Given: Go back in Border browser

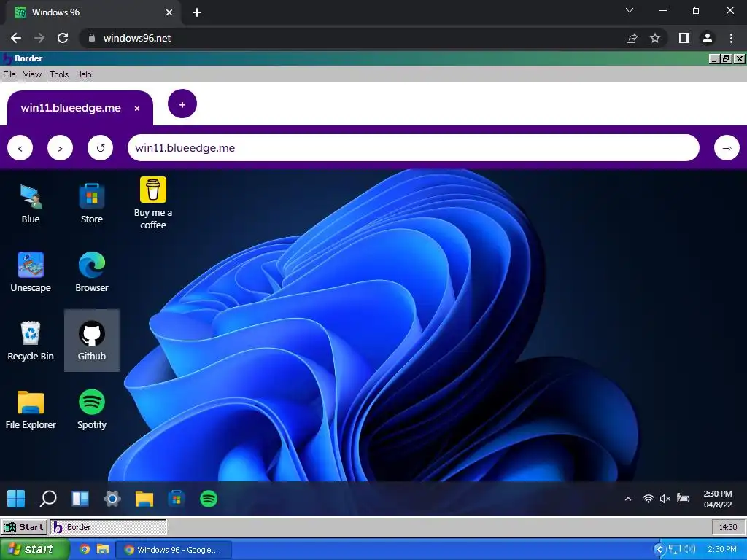Looking at the screenshot, I should [x=20, y=148].
